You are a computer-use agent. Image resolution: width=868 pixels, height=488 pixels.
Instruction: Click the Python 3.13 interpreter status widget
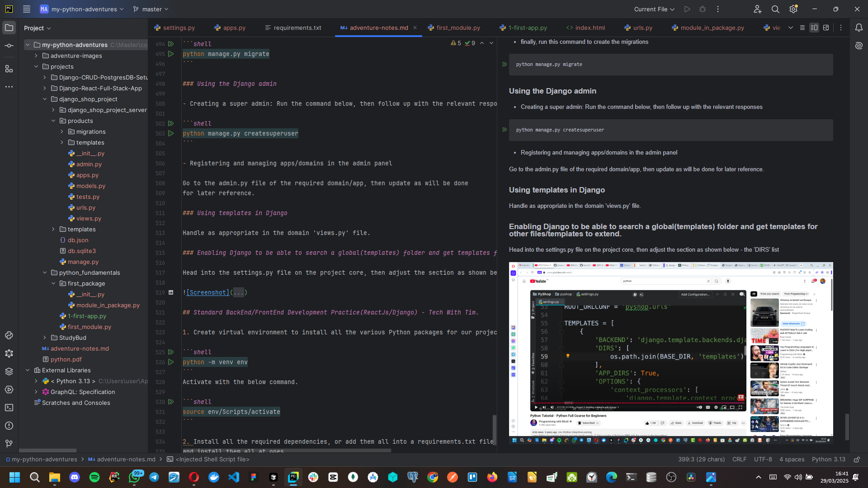click(x=828, y=459)
